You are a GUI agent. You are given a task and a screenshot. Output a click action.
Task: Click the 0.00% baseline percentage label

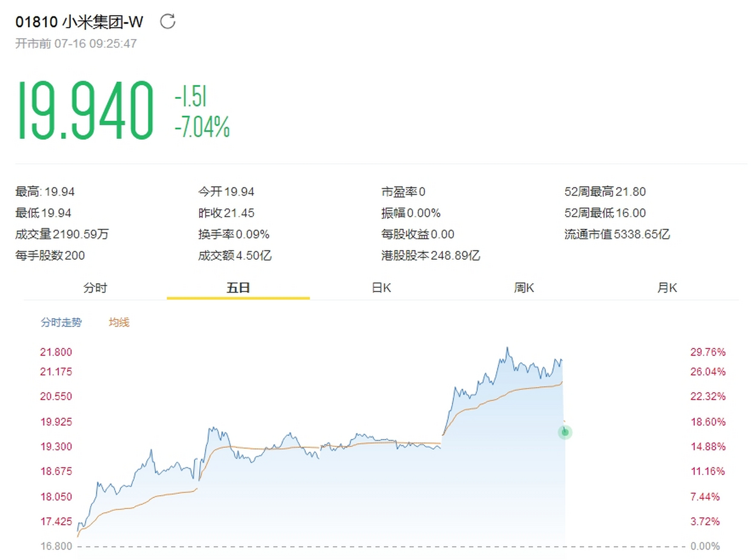[705, 546]
